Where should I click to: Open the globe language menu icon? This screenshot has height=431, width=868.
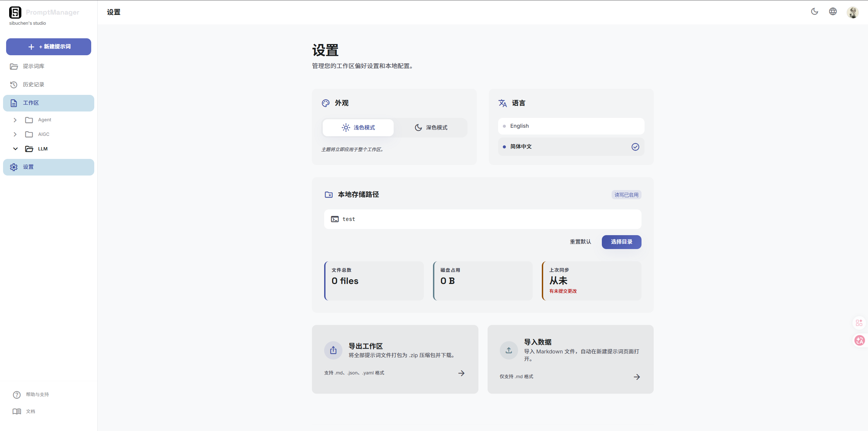coord(833,12)
